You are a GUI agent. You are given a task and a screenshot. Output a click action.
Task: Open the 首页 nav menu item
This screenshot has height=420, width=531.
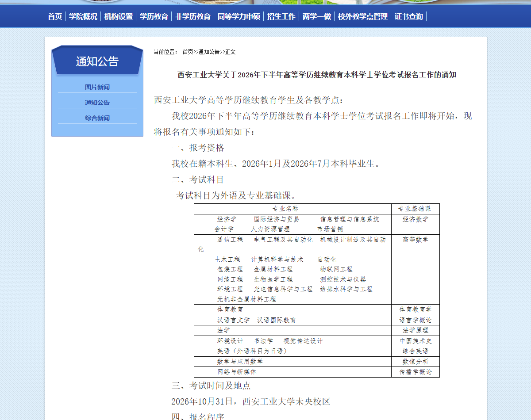click(55, 16)
